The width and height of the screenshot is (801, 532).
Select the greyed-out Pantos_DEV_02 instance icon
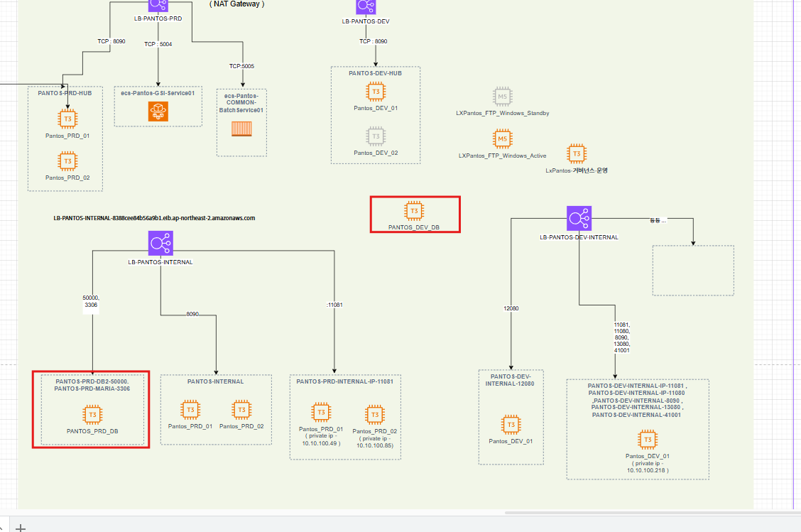376,136
